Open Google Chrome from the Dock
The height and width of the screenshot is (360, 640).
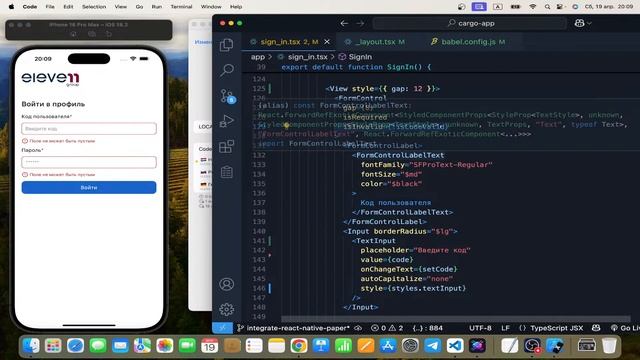[299, 346]
